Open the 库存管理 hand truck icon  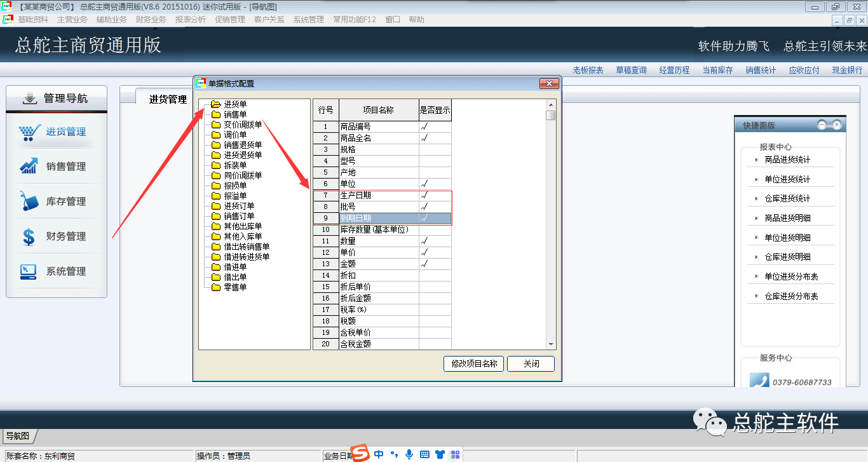(29, 201)
